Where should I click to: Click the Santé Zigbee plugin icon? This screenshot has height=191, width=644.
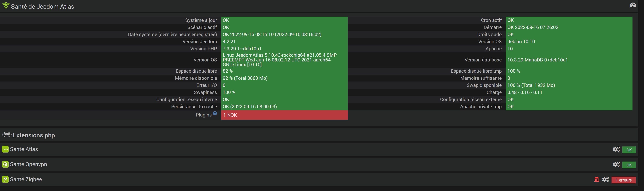pyautogui.click(x=5, y=179)
